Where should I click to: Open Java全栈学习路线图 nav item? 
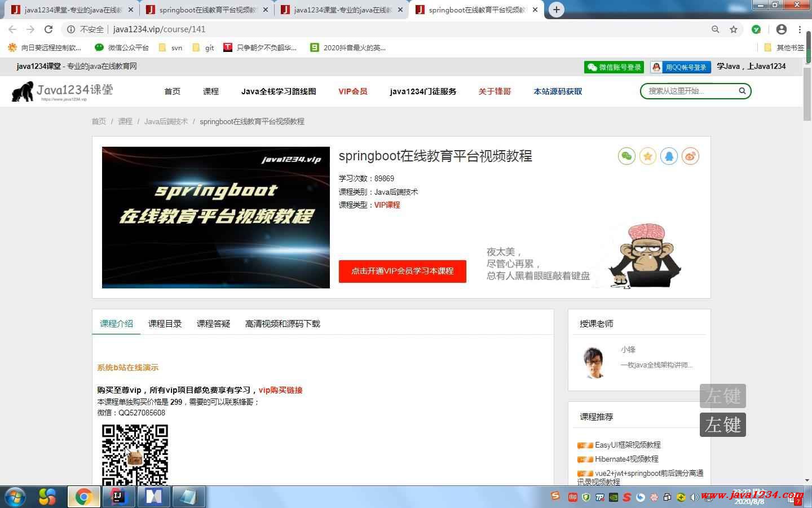279,91
